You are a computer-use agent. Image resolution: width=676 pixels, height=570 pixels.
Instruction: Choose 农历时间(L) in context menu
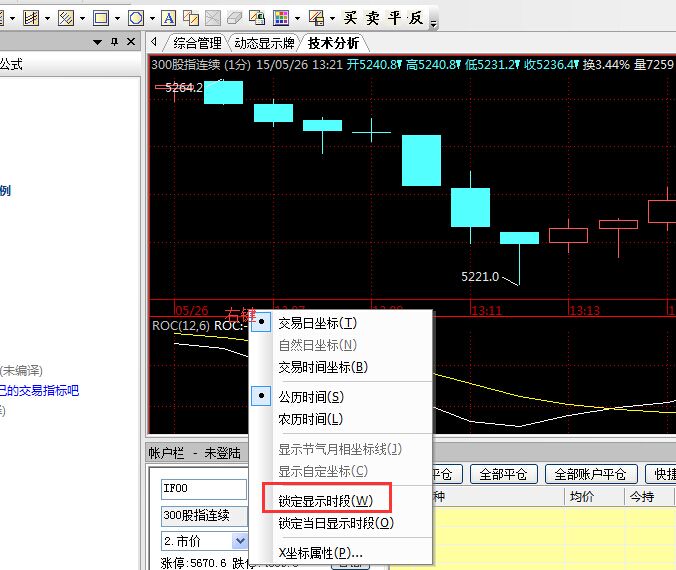click(311, 419)
